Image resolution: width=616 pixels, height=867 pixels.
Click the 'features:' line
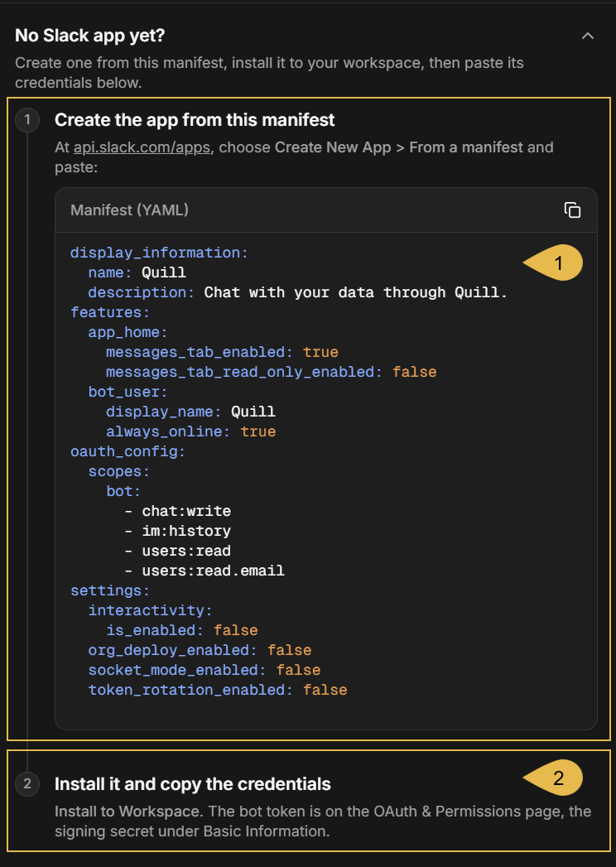(110, 312)
